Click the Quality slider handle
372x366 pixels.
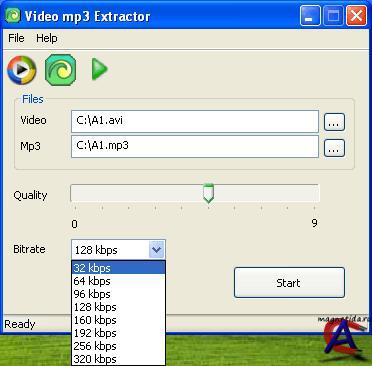pos(208,193)
